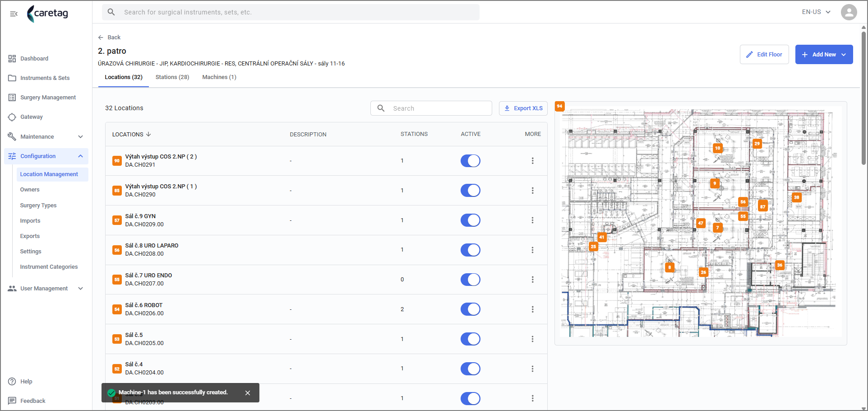Open more options for Sál č.9 GYN
868x411 pixels.
tap(532, 220)
